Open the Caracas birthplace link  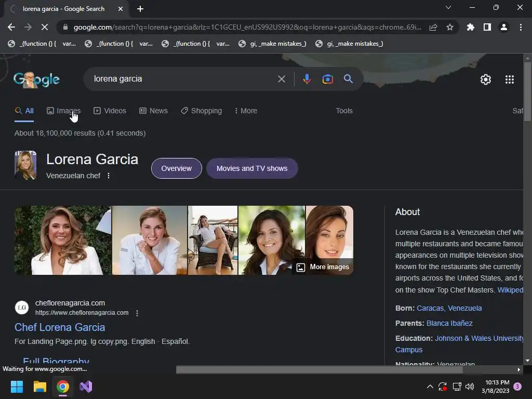431,308
